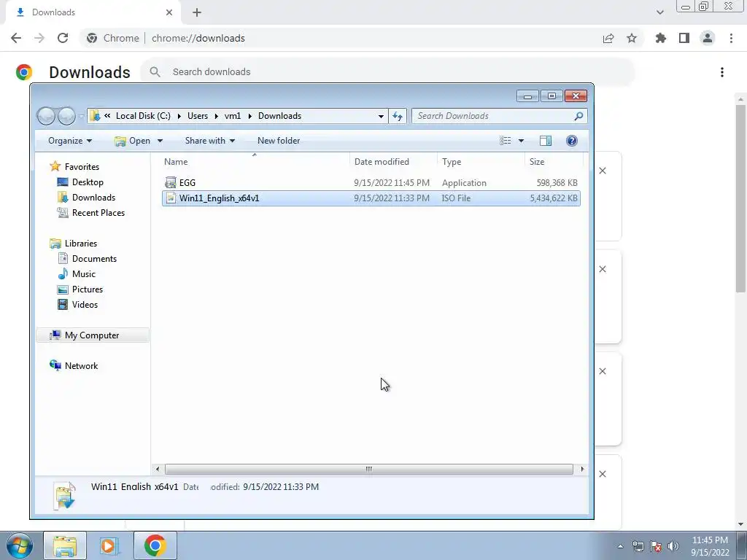Toggle Chrome side panel icon
The image size is (747, 560).
[x=684, y=38]
